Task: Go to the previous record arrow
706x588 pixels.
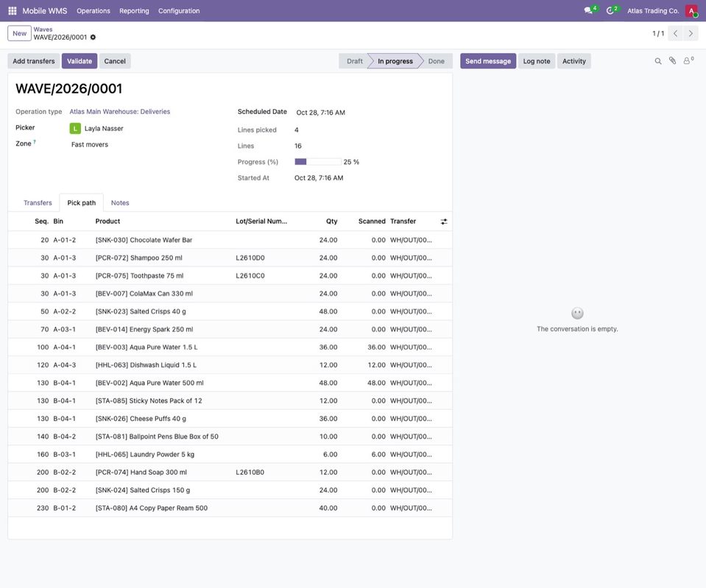Action: 675,33
